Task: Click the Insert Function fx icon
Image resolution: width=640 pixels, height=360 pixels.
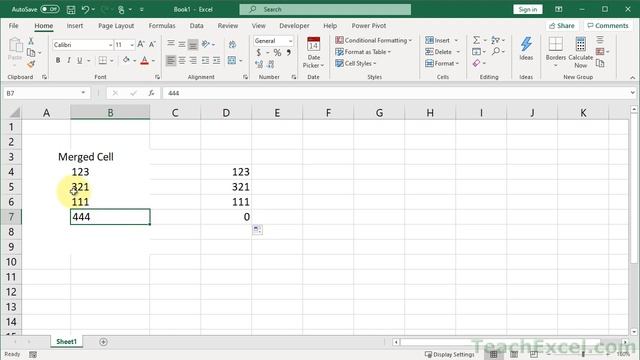Action: [151, 93]
